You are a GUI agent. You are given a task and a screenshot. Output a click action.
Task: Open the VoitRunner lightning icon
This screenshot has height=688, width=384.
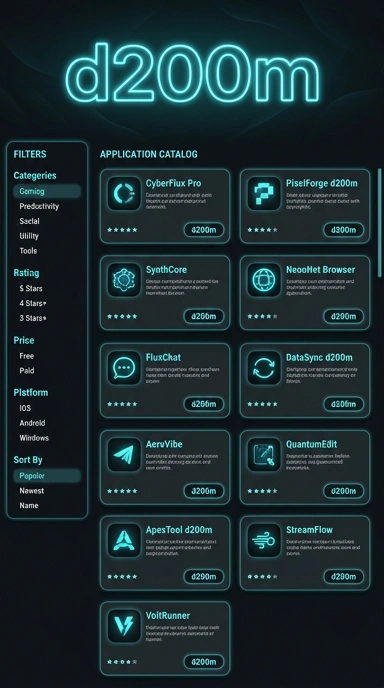pos(124,625)
